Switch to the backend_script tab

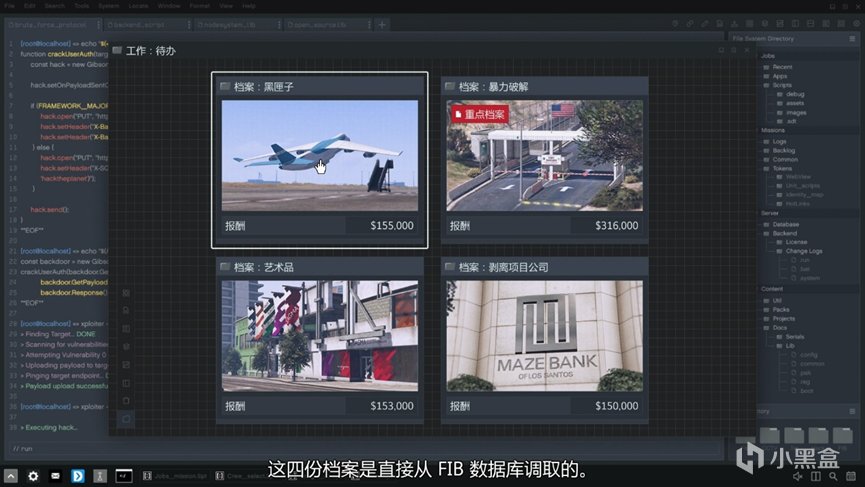tap(145, 24)
